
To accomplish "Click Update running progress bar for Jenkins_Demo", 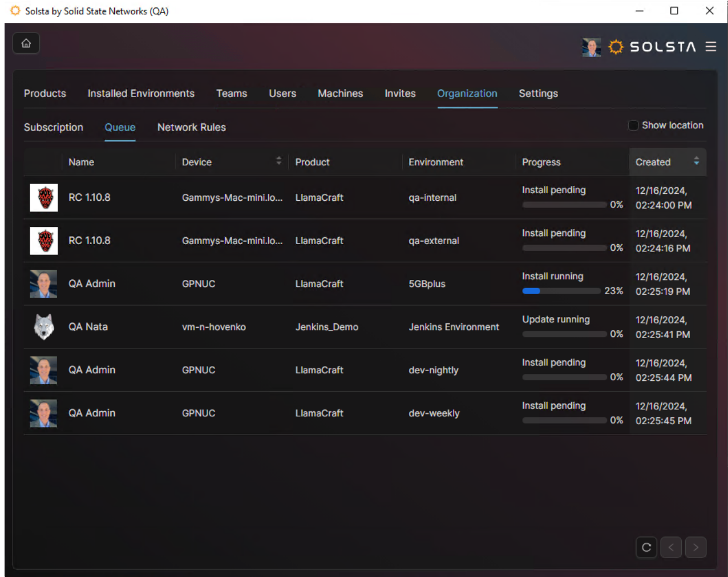I will [x=564, y=334].
